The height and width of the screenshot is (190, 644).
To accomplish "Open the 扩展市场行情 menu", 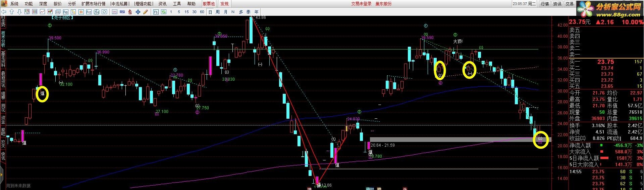I will pyautogui.click(x=94, y=4).
